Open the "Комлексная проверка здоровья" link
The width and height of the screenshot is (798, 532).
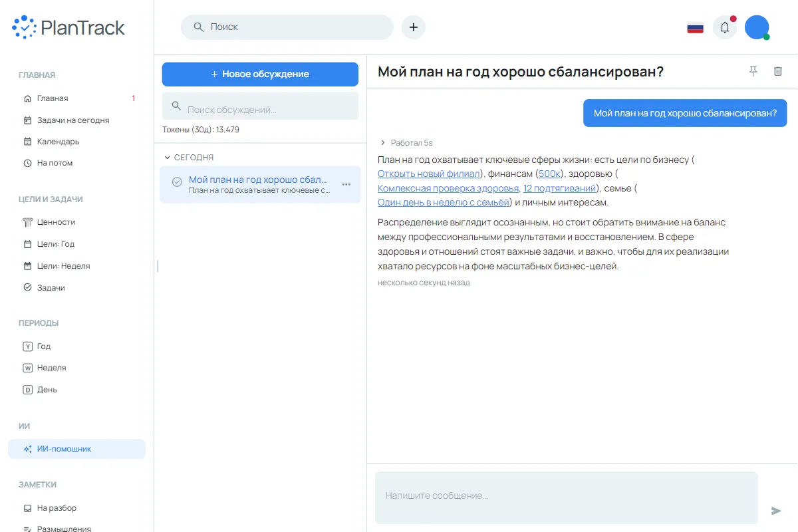pos(448,188)
